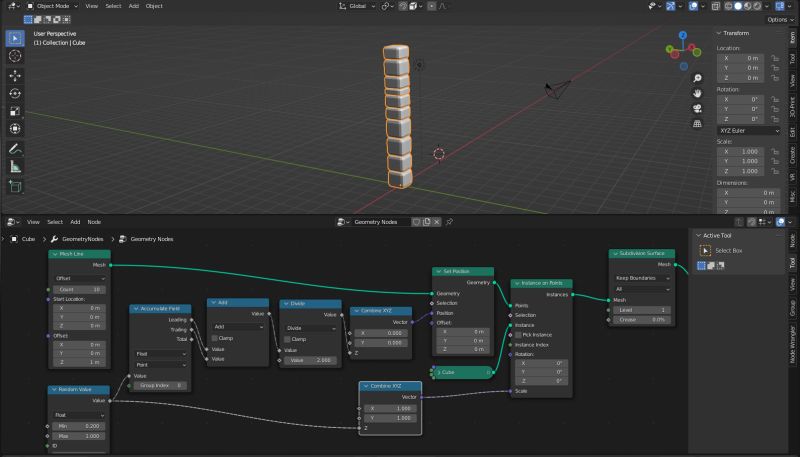The height and width of the screenshot is (457, 800).
Task: Open viewport View menu
Action: point(92,6)
